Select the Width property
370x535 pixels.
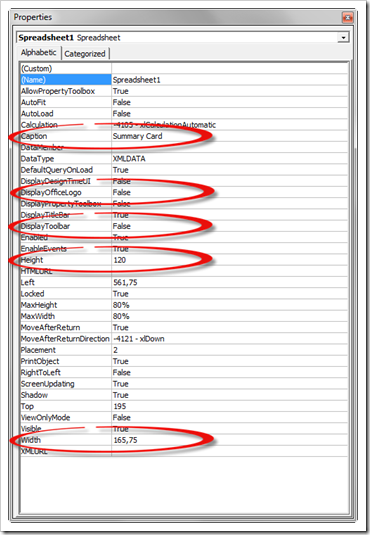point(31,440)
